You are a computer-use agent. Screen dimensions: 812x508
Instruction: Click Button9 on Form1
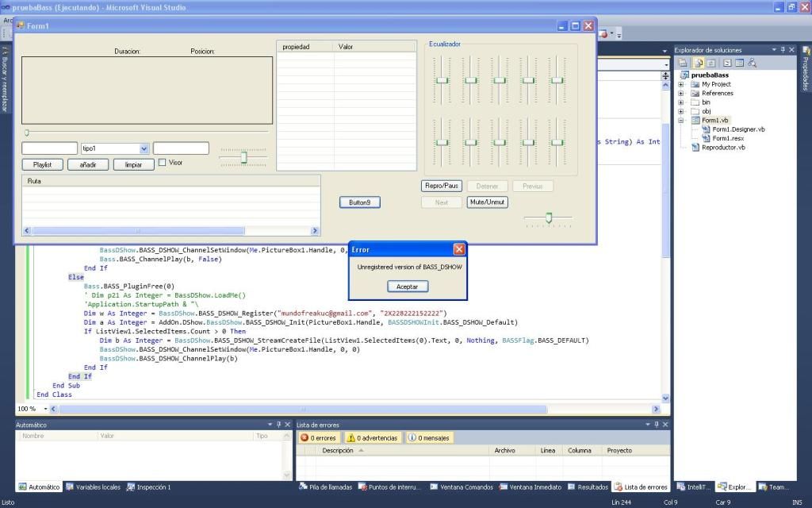(x=360, y=202)
